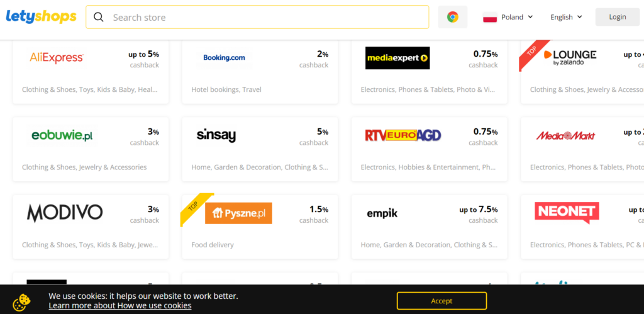Open the sinsay cashback card
The height and width of the screenshot is (314, 644).
(260, 149)
